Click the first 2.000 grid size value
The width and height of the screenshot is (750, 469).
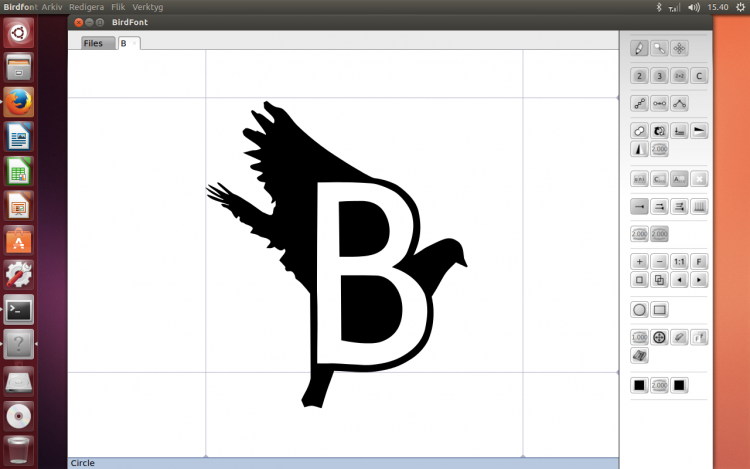click(639, 234)
